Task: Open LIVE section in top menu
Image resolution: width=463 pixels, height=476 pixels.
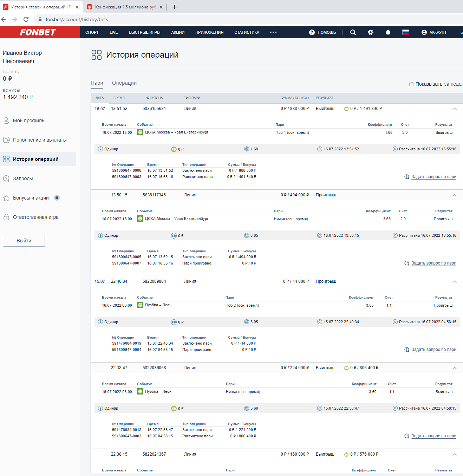Action: [113, 32]
